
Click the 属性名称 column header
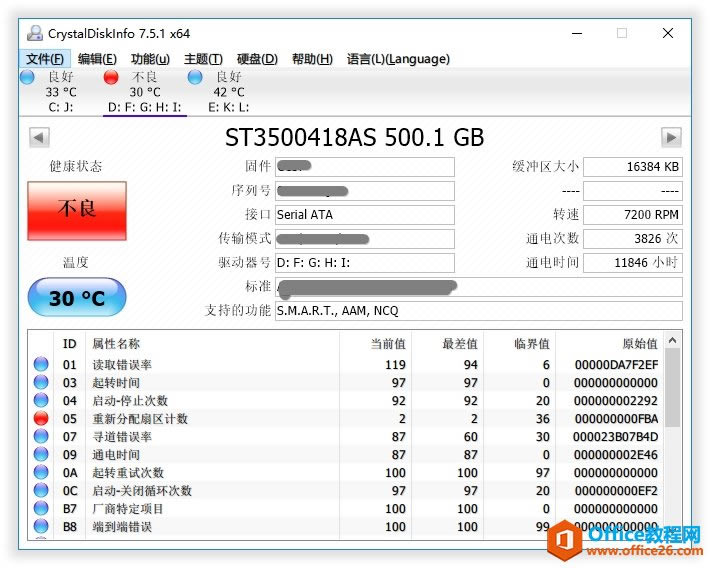pyautogui.click(x=212, y=344)
